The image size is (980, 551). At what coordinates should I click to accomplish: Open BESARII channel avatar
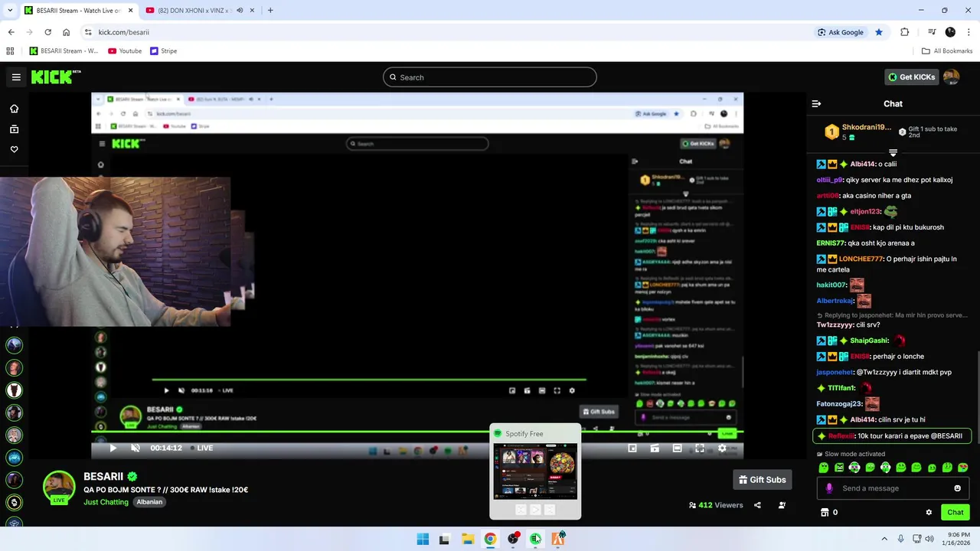[x=59, y=487]
